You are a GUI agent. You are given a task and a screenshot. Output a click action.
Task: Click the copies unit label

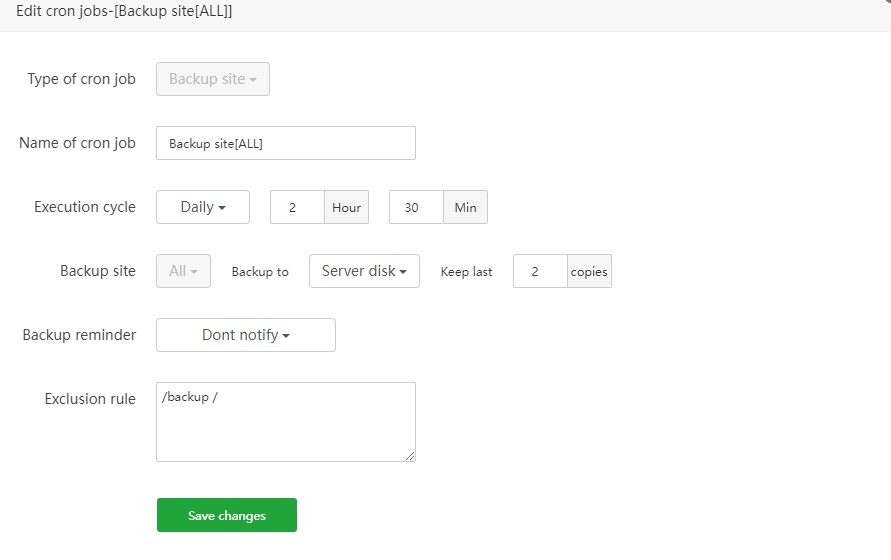coord(589,271)
